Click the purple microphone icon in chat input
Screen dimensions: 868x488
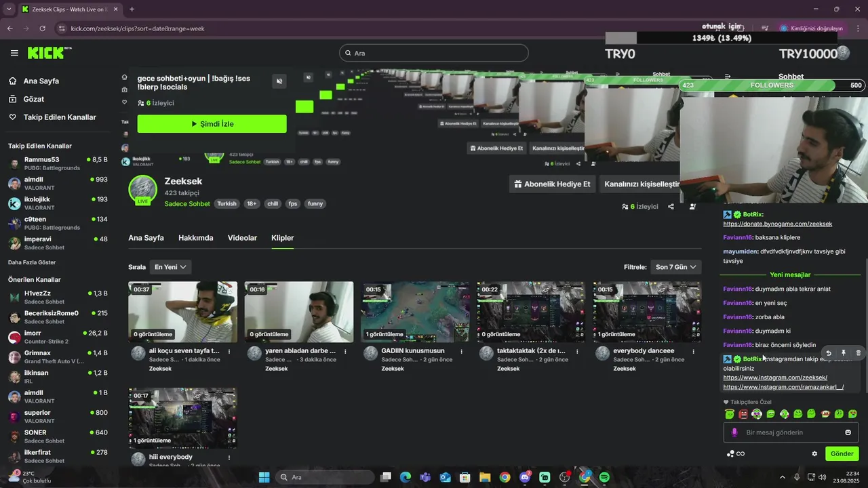[x=734, y=432]
